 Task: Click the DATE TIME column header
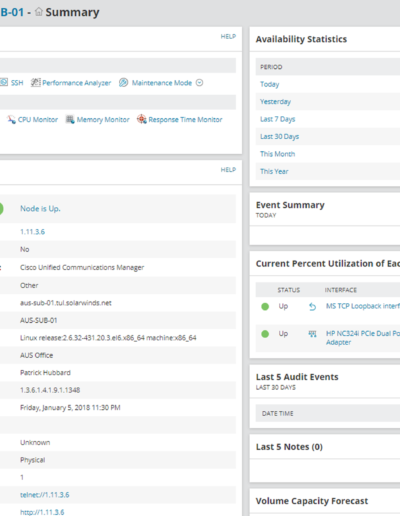(x=277, y=413)
